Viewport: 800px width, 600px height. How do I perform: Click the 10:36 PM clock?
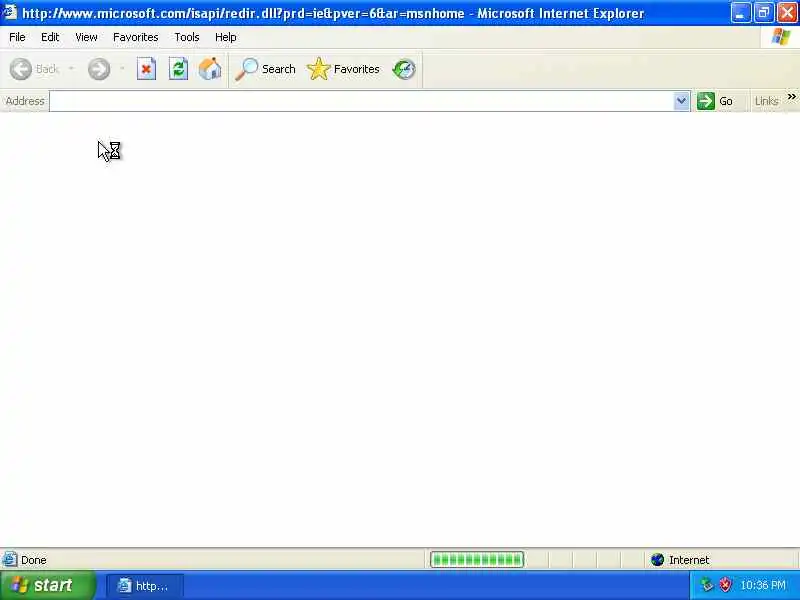763,585
